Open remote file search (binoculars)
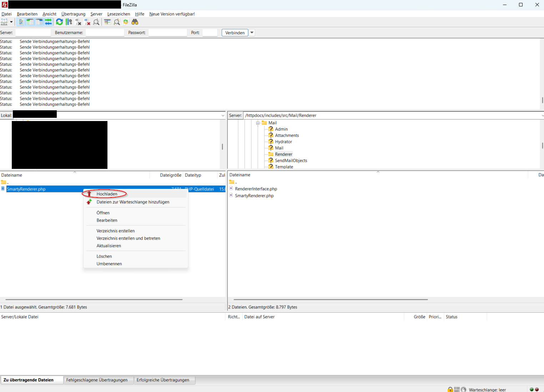 [x=135, y=22]
